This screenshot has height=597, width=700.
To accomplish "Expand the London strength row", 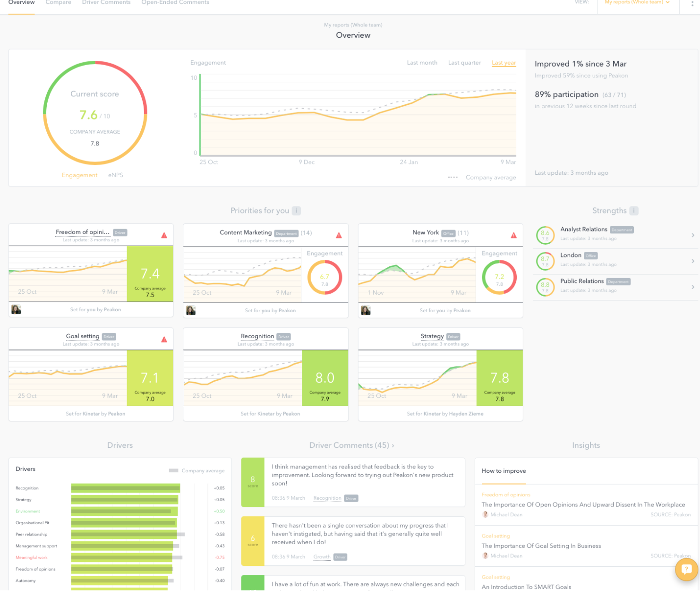I will (692, 261).
